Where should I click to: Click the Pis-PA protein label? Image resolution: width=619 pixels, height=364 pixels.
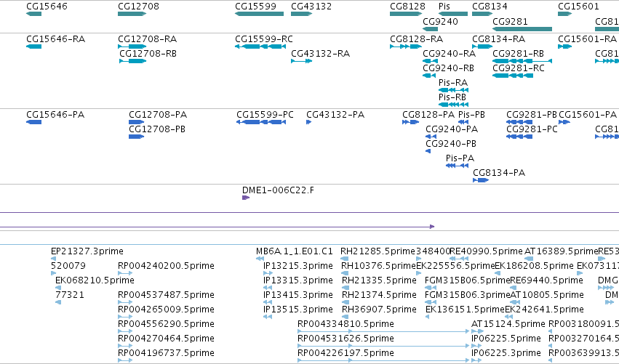460,158
